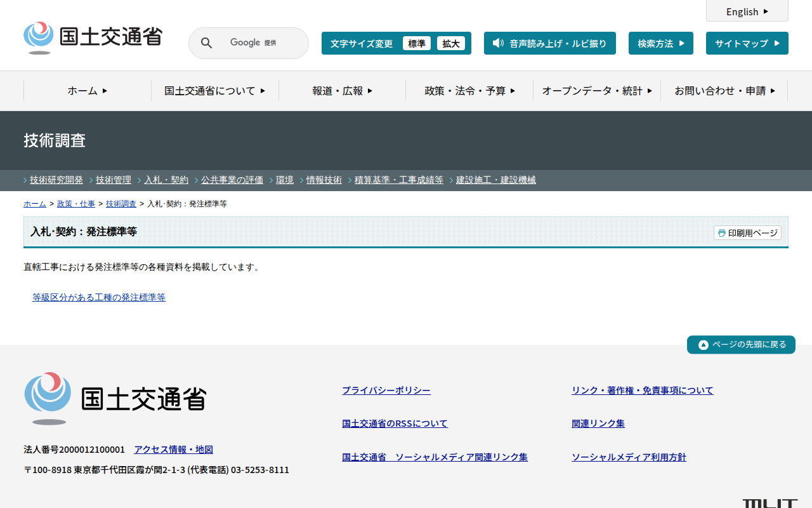
Task: Click the MLIT logo in the header
Action: click(x=93, y=37)
